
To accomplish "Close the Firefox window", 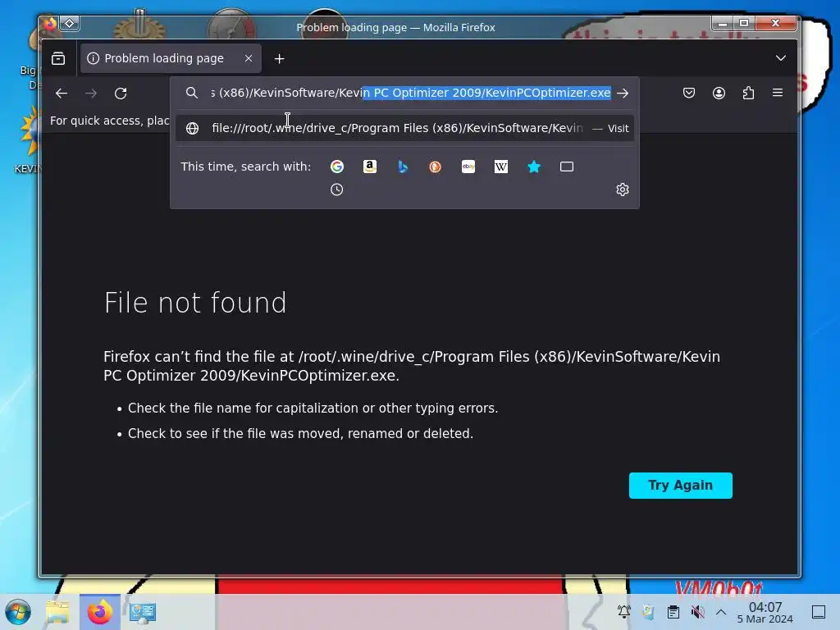I will [775, 23].
